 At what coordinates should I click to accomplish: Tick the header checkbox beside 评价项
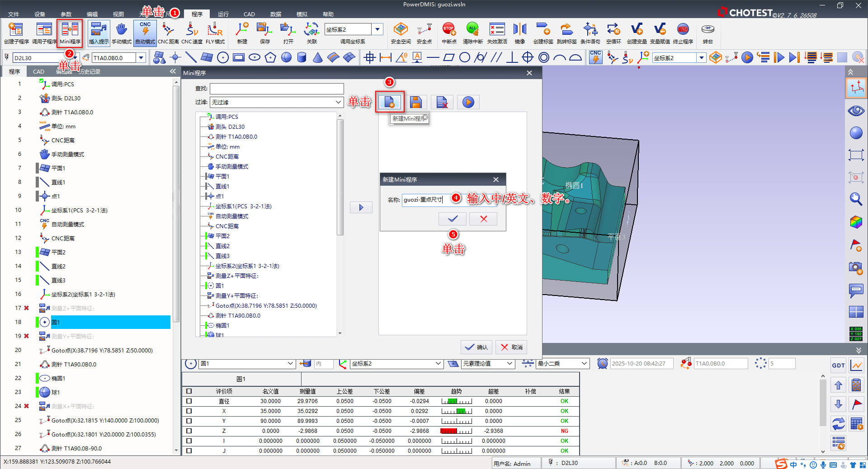(x=189, y=391)
